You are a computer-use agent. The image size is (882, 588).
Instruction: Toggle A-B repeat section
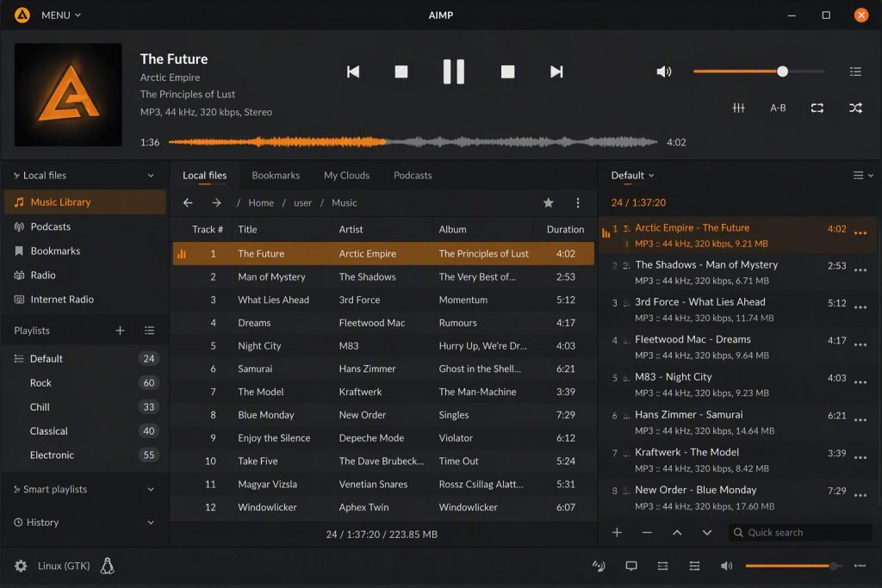tap(778, 108)
